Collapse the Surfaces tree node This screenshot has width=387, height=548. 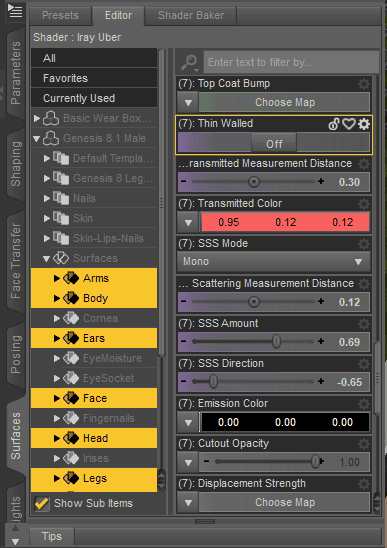pos(46,259)
